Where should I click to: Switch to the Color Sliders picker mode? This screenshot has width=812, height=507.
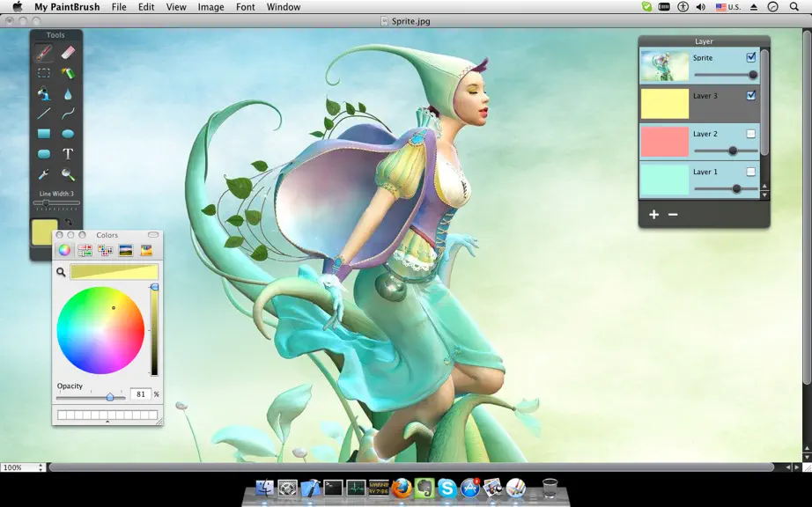coord(85,250)
